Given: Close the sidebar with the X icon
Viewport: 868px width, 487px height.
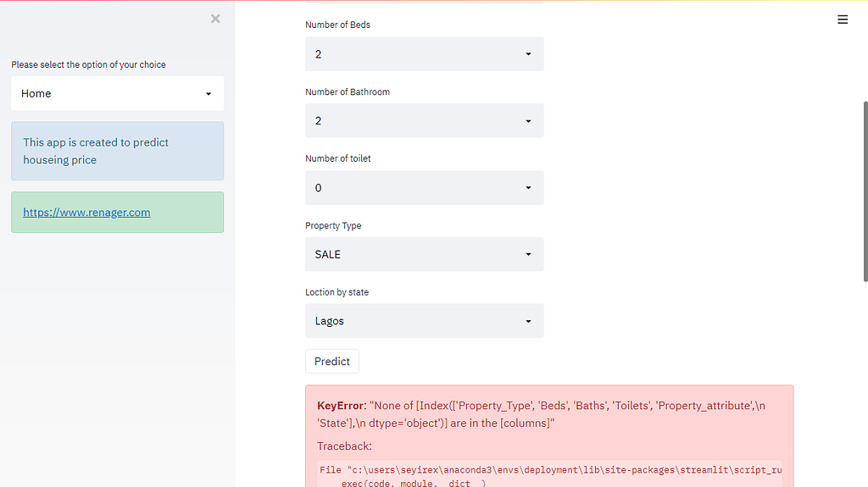Looking at the screenshot, I should pos(215,19).
